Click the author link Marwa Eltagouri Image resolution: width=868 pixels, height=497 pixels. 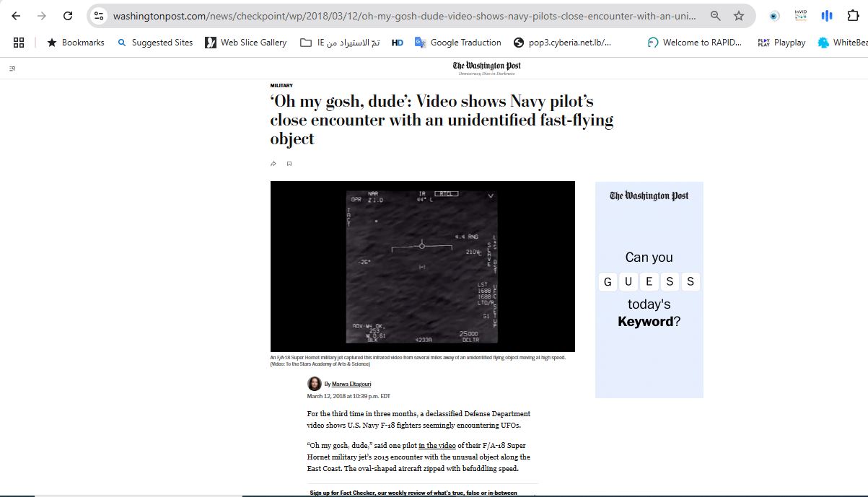[351, 384]
